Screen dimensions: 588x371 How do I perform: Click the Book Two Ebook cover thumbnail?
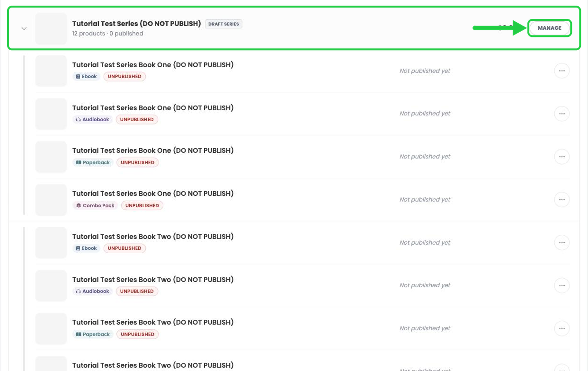(x=51, y=243)
